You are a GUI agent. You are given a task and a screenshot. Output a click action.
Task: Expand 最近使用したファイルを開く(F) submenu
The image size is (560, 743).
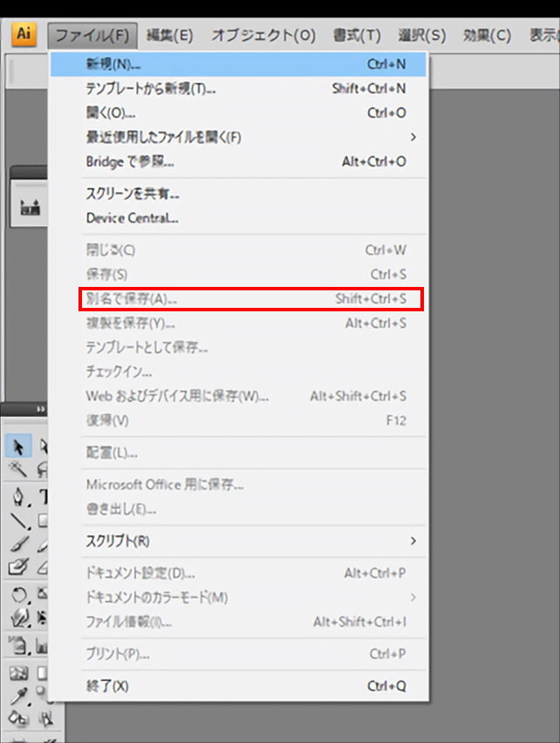click(238, 138)
